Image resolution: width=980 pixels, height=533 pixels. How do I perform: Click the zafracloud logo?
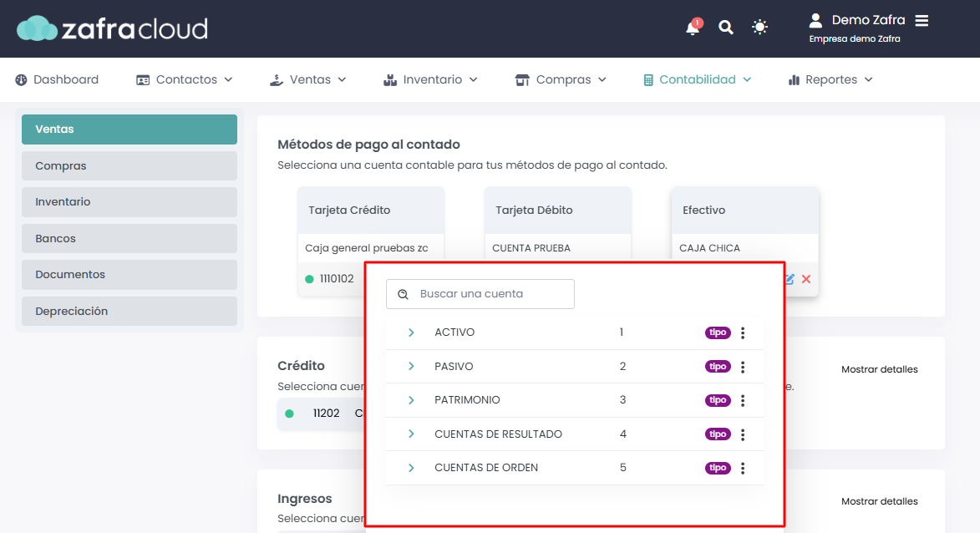click(x=112, y=28)
